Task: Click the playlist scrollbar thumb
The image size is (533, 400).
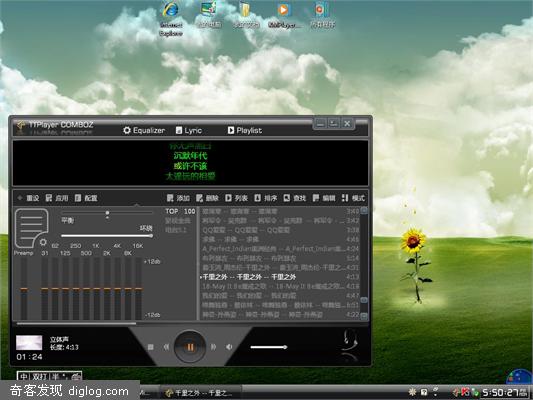Action: (x=364, y=300)
